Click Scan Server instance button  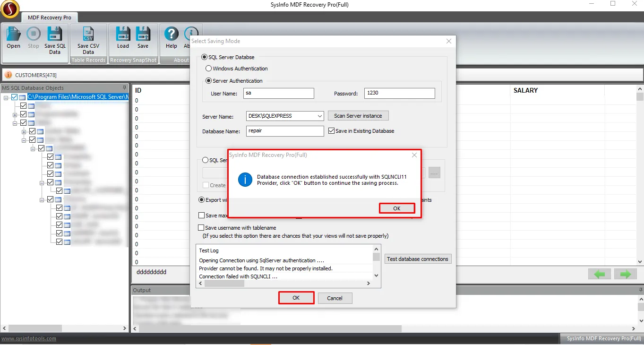coord(358,116)
